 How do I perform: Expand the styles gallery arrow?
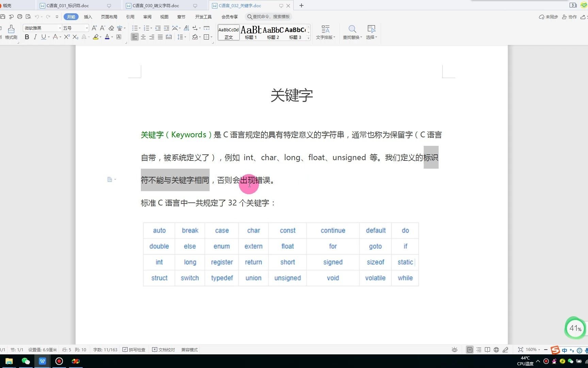click(x=308, y=38)
